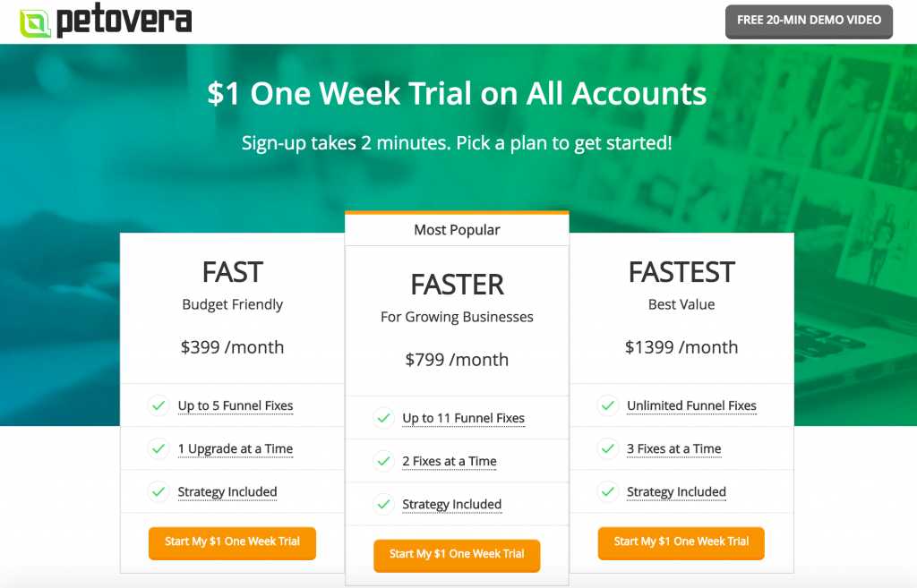
Task: Open the "Unlimited Funnel Fixes" link
Action: (691, 405)
